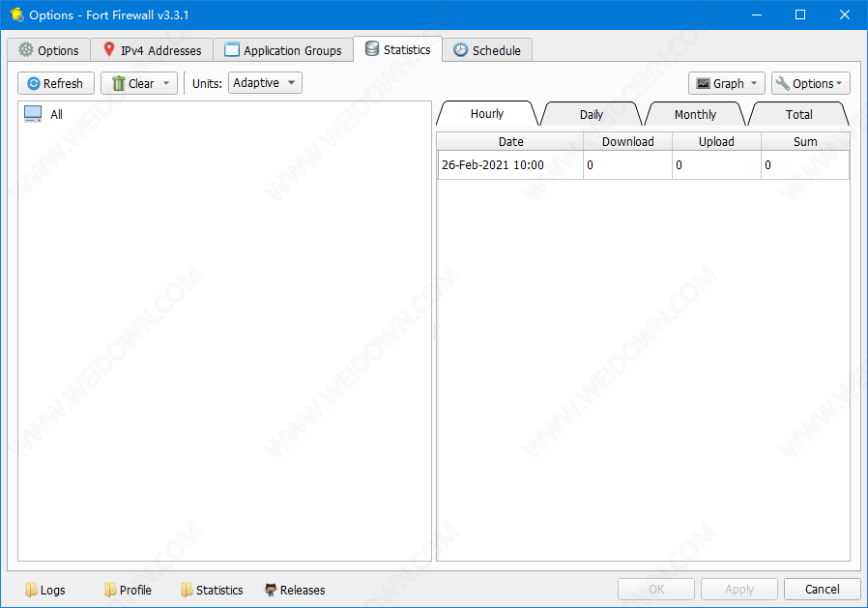Click the Refresh button
The width and height of the screenshot is (868, 608).
tap(56, 83)
